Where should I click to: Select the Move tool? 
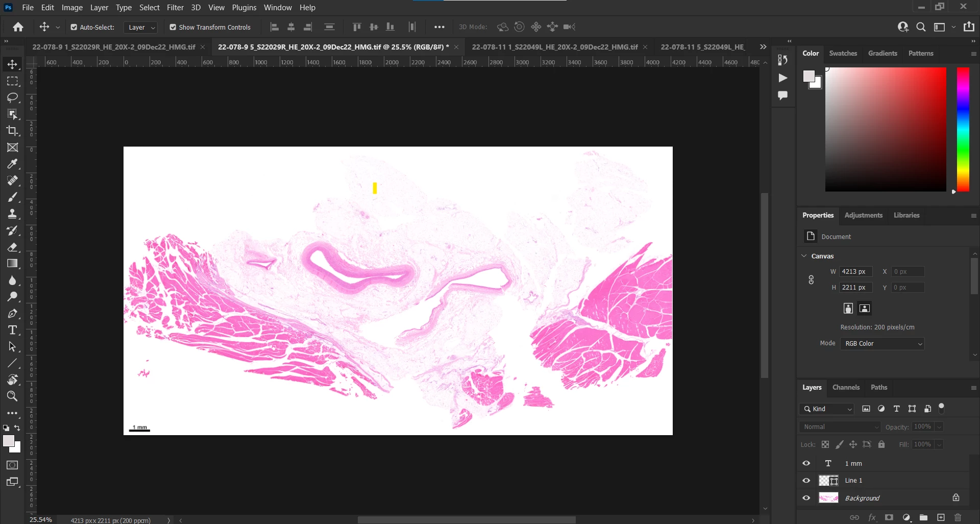12,64
